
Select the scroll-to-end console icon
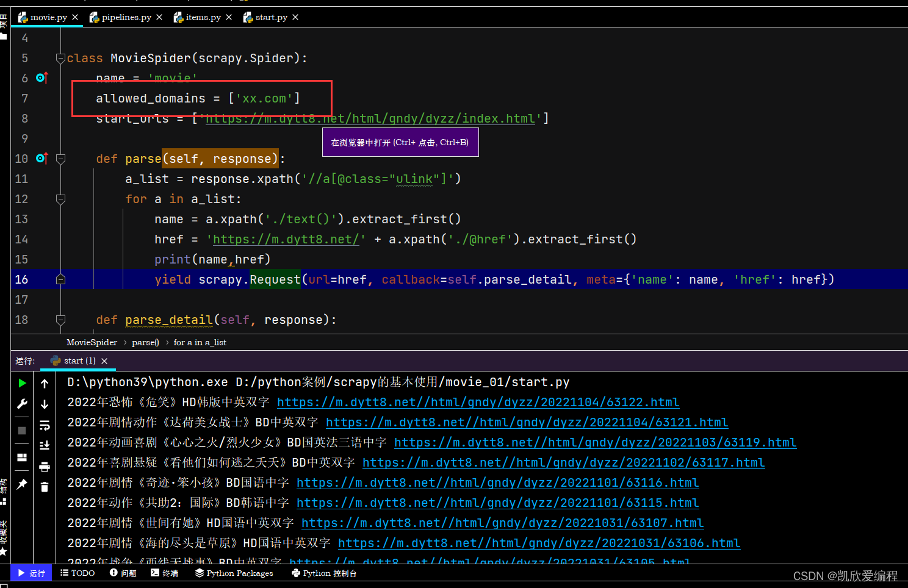pyautogui.click(x=45, y=445)
